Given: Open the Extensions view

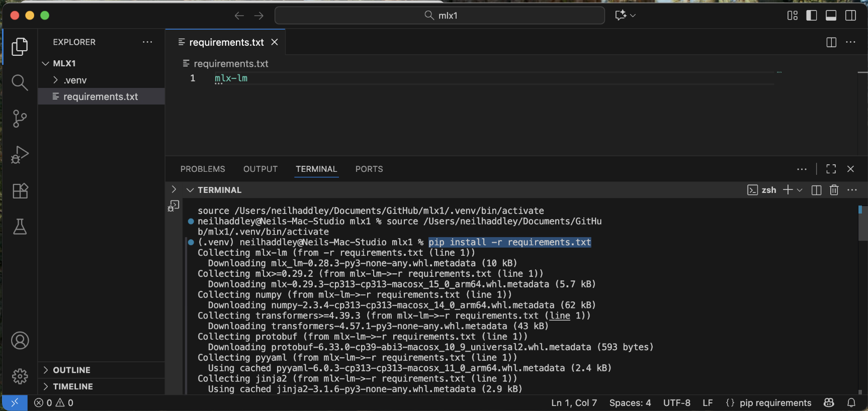Looking at the screenshot, I should 20,191.
